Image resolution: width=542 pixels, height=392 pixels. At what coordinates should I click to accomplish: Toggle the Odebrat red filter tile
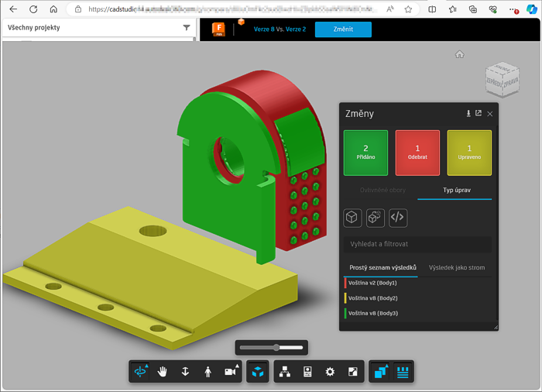point(417,153)
